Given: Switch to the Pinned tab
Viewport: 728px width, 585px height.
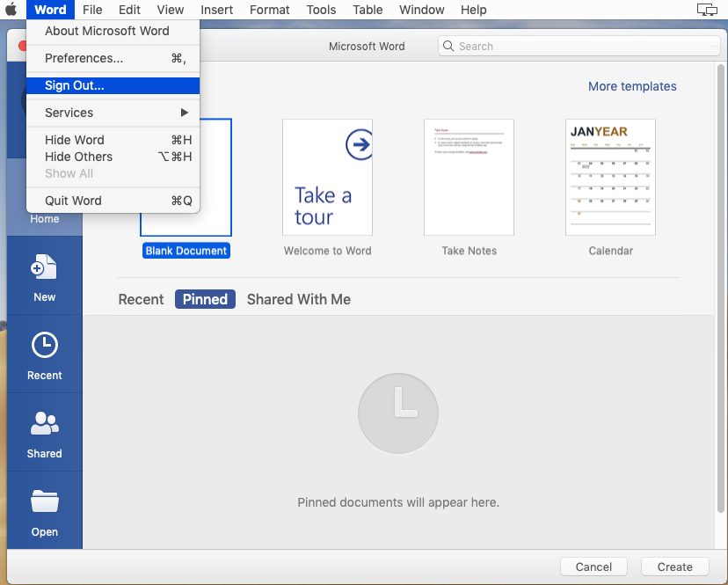Looking at the screenshot, I should coord(205,299).
